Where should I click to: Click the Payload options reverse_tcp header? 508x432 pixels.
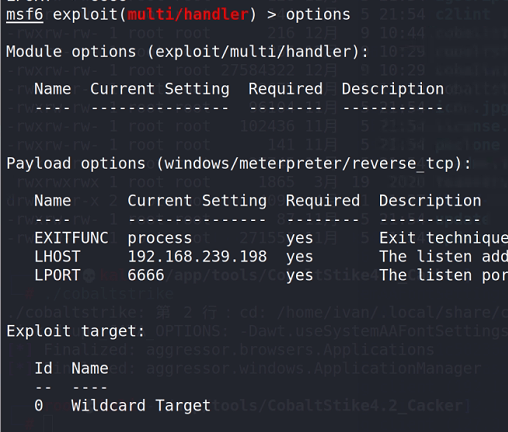point(239,164)
